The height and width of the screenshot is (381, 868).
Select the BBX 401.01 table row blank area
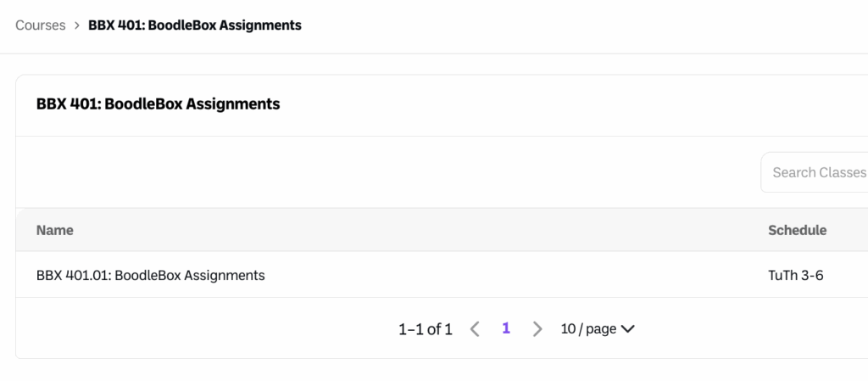[x=509, y=275]
